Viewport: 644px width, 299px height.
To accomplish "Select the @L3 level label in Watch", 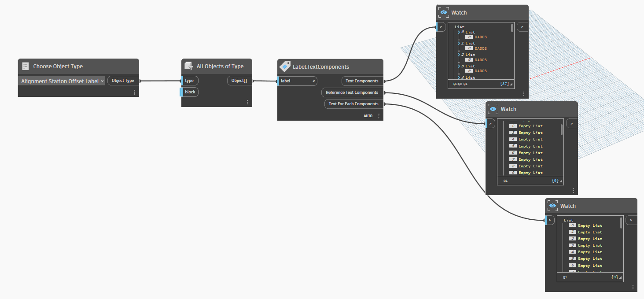I will click(x=455, y=84).
